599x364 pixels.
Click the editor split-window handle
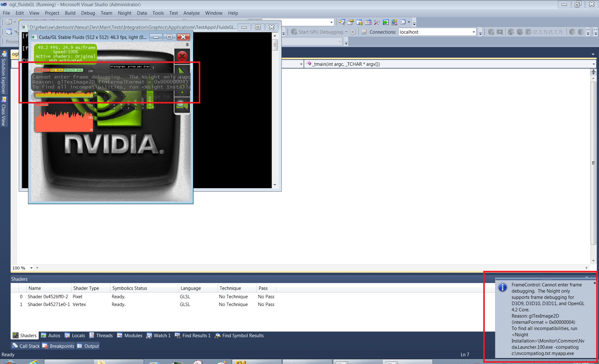point(593,72)
